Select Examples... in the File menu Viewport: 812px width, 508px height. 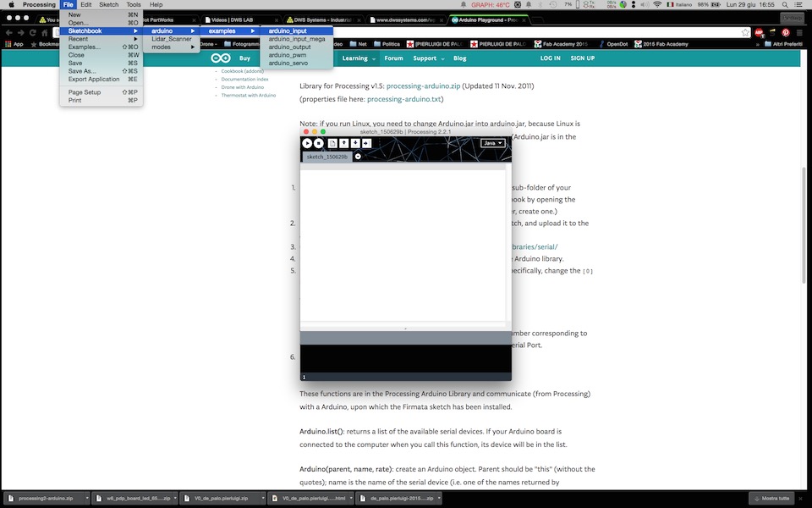point(101,47)
